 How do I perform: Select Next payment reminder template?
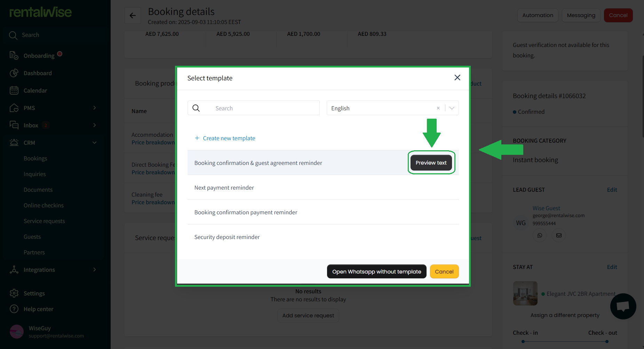point(224,188)
